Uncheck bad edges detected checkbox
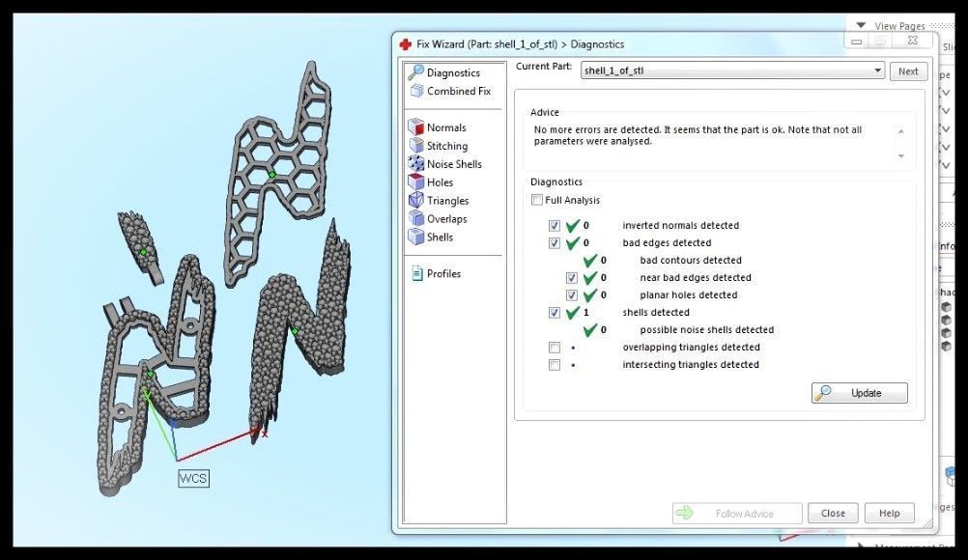This screenshot has height=560, width=968. [555, 243]
